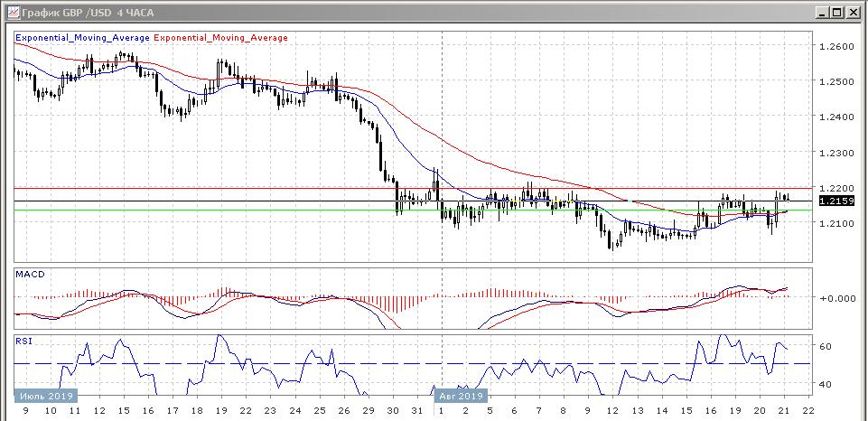
Task: Select the blue Exponential_Moving_Average legend label
Action: [84, 38]
